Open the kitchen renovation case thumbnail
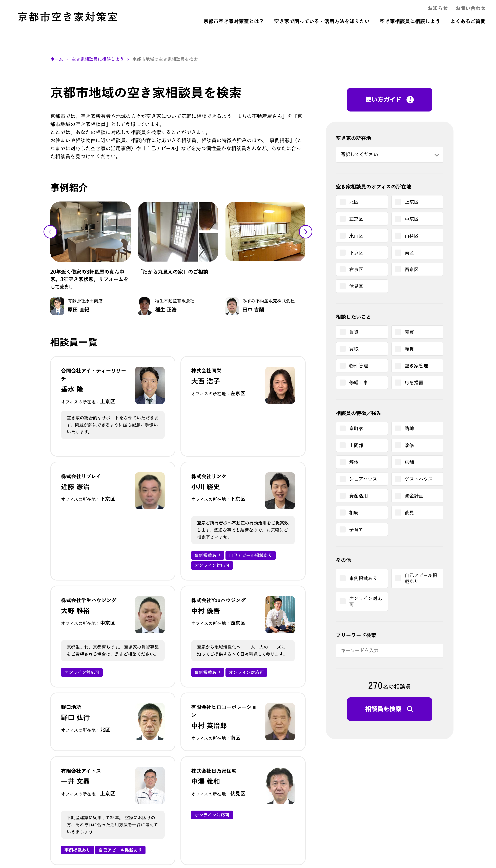This screenshot has height=868, width=496. [90, 231]
